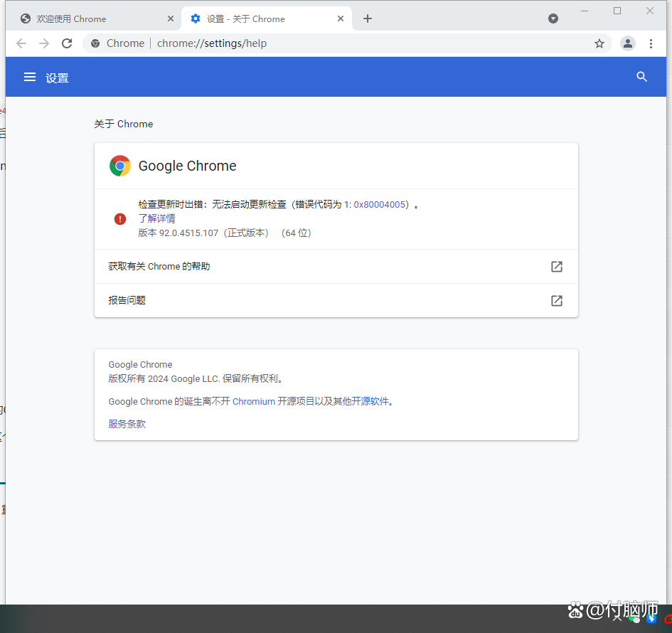The image size is (672, 633).
Task: Open the tab search dropdown arrow
Action: (553, 18)
